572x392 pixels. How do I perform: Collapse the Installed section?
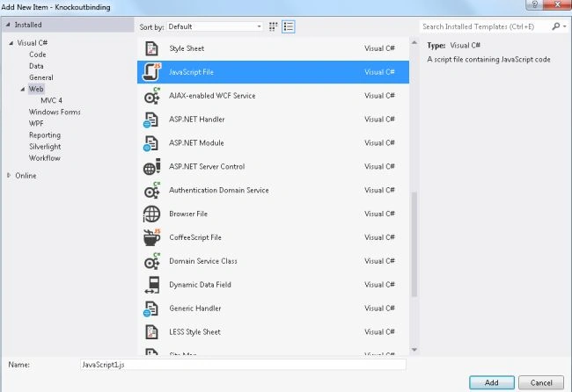point(8,25)
